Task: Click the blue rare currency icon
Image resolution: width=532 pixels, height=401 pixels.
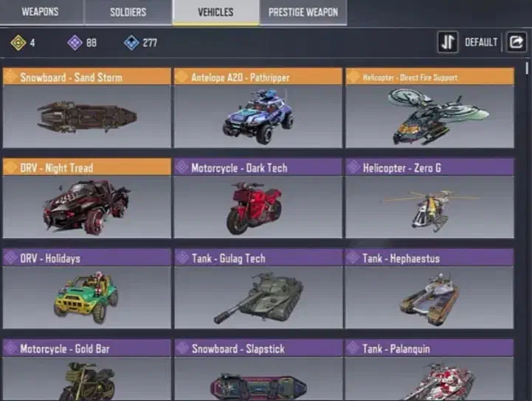Action: (131, 43)
